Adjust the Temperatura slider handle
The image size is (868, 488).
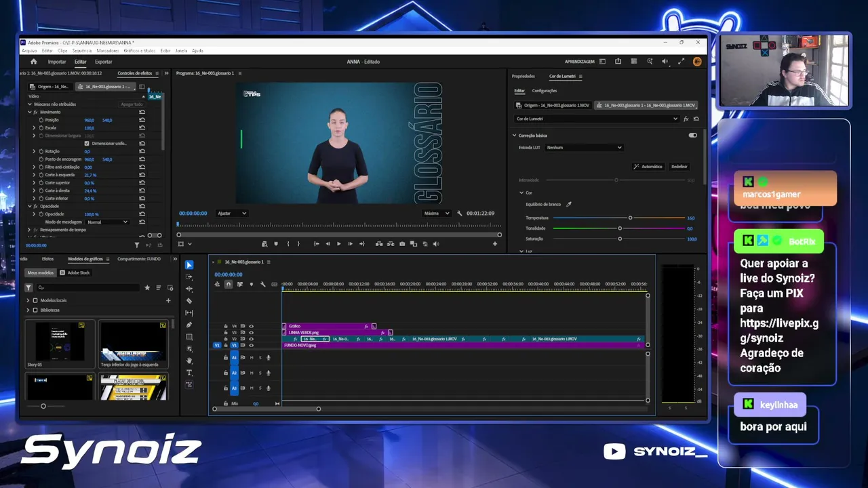(630, 218)
